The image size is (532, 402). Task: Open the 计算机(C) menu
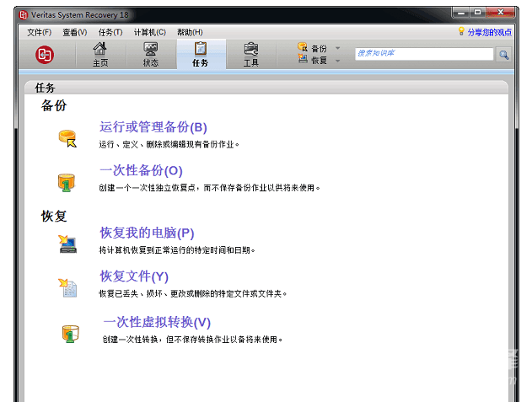[149, 32]
